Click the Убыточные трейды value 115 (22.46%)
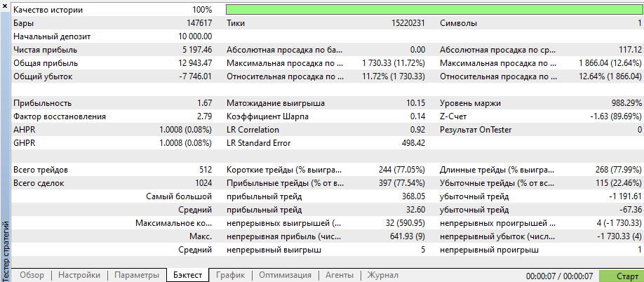 [x=618, y=183]
